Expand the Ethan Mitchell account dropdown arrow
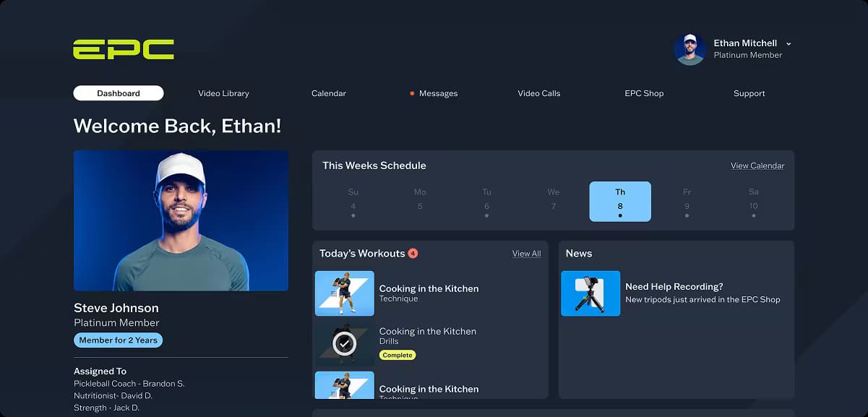868x417 pixels. pyautogui.click(x=788, y=44)
